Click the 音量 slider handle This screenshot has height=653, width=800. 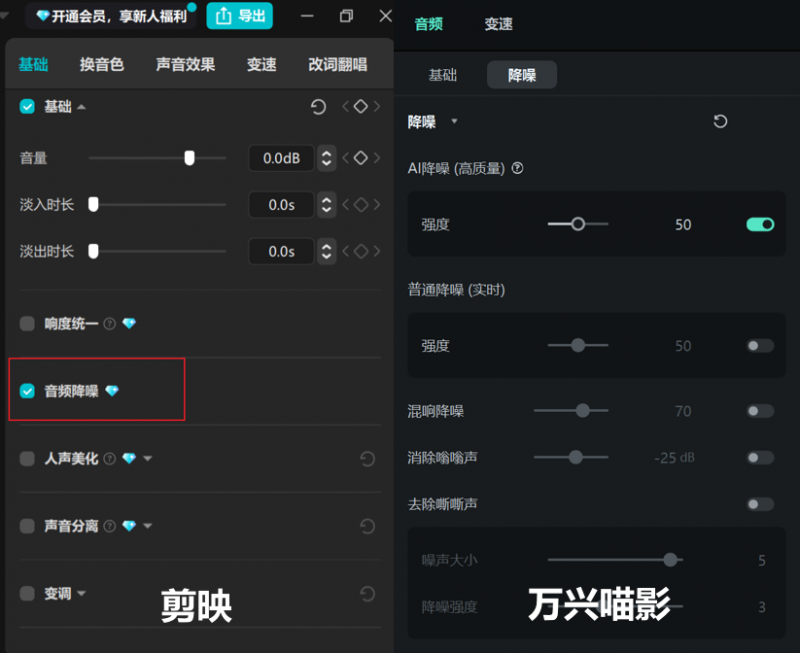[189, 158]
